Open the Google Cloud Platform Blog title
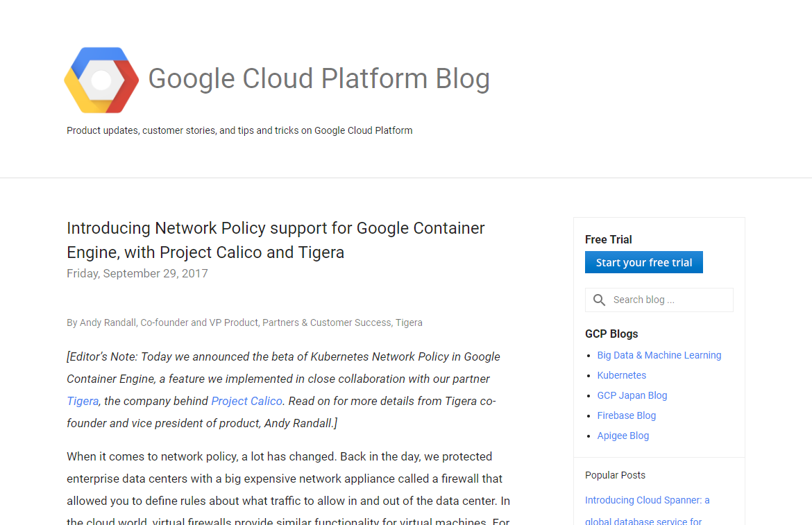This screenshot has height=525, width=812. (x=319, y=79)
